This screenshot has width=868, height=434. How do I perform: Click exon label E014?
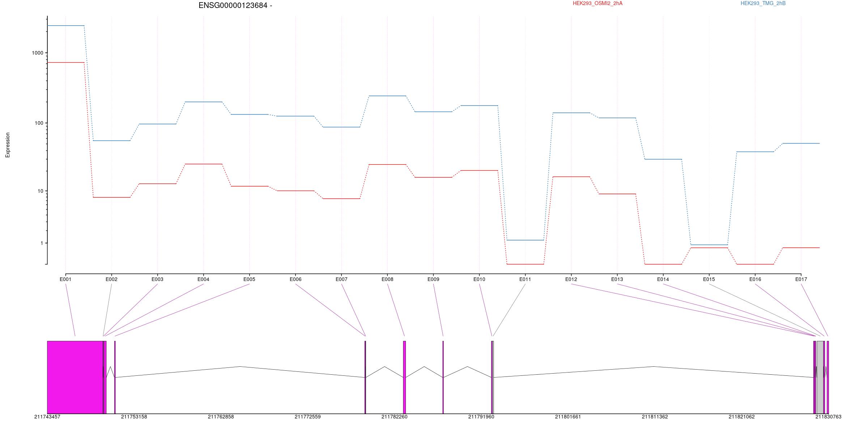tap(663, 279)
